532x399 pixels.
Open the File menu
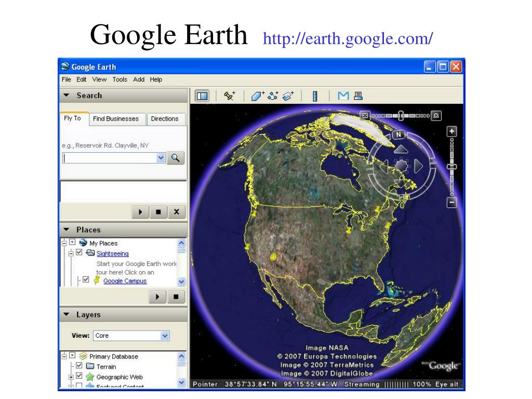pyautogui.click(x=66, y=79)
